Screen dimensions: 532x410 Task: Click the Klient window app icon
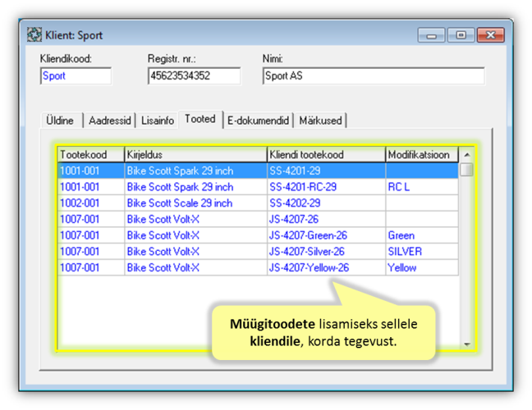point(34,35)
